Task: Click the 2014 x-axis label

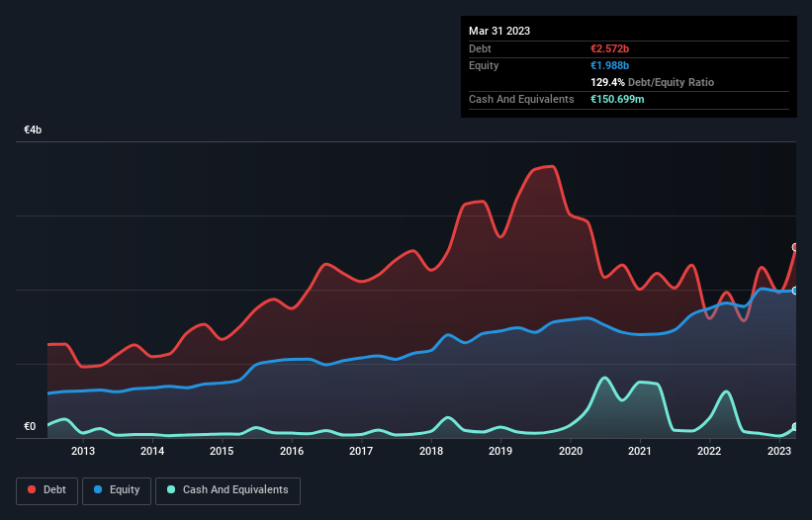Action: pyautogui.click(x=152, y=451)
